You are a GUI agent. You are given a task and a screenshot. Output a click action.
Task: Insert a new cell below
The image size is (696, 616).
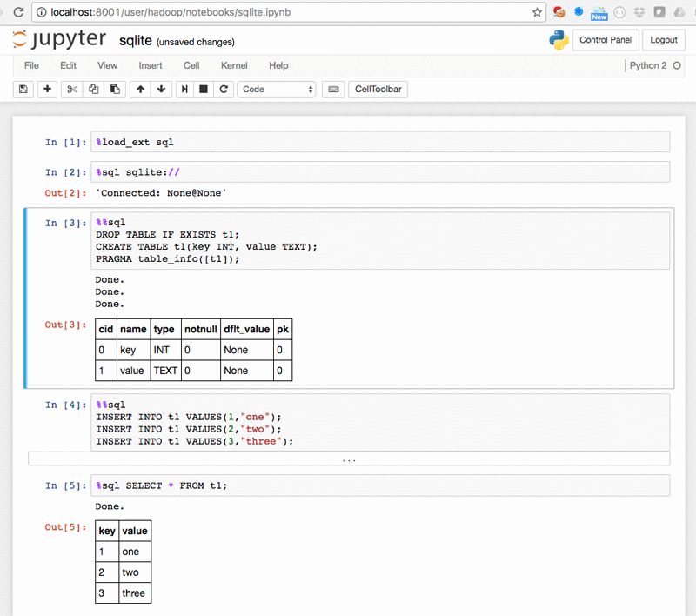point(47,89)
